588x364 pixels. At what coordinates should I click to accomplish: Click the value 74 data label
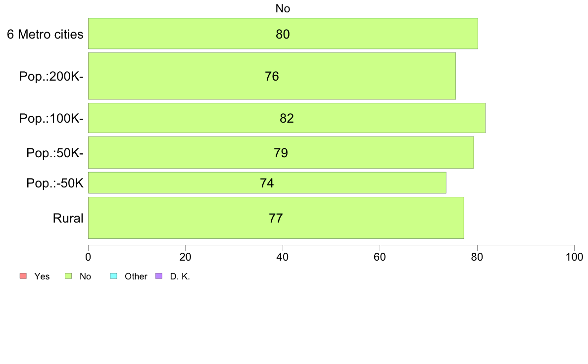267,183
